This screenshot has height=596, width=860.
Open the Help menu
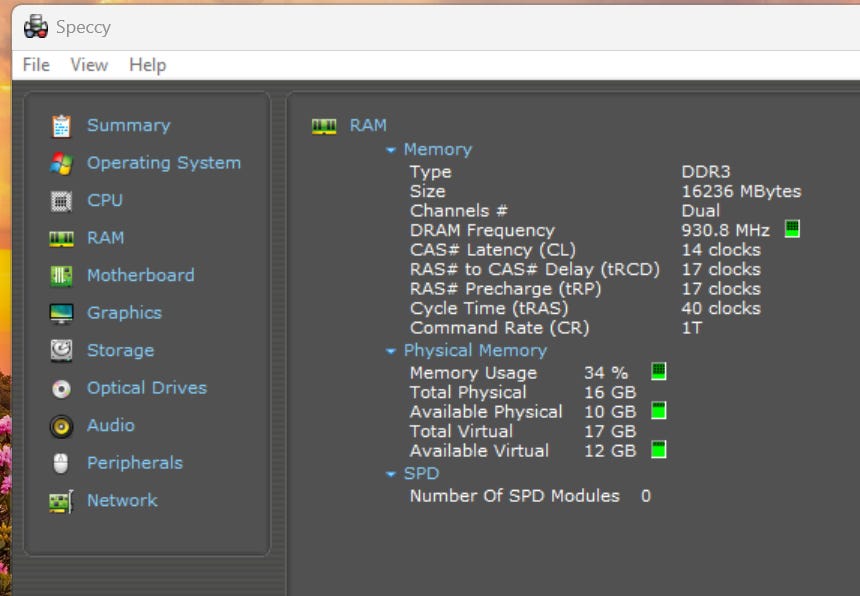tap(147, 65)
